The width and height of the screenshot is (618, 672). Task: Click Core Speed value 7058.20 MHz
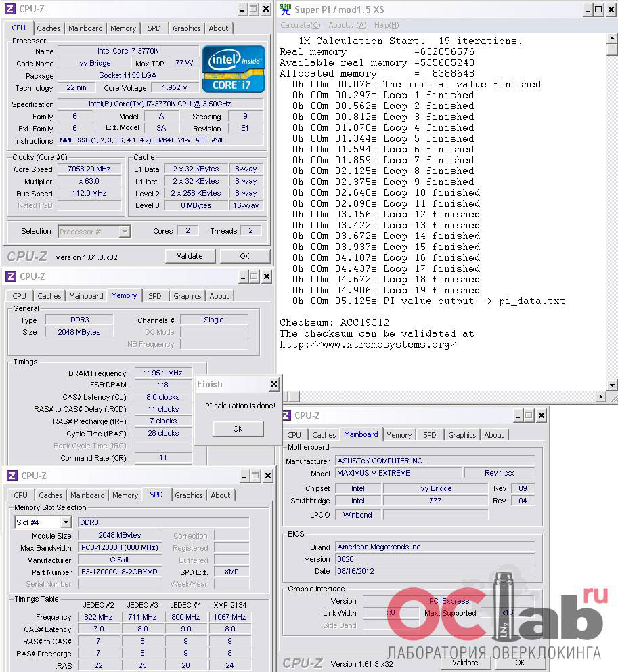tap(89, 169)
